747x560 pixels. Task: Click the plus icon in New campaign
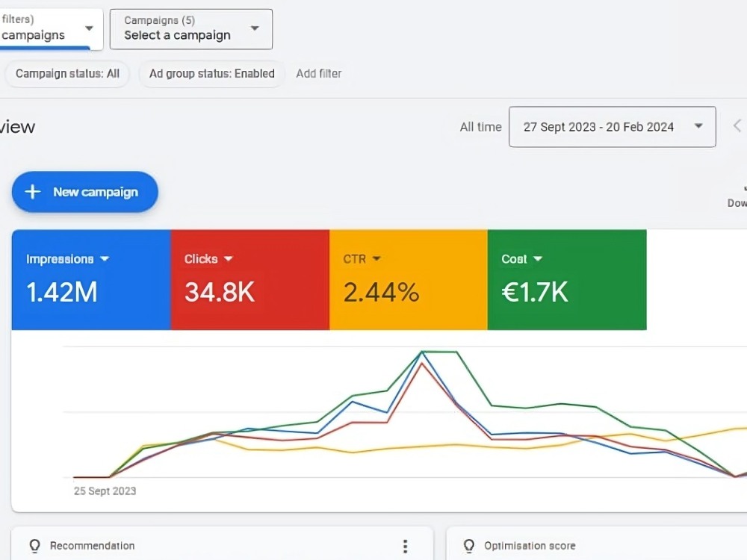[32, 192]
